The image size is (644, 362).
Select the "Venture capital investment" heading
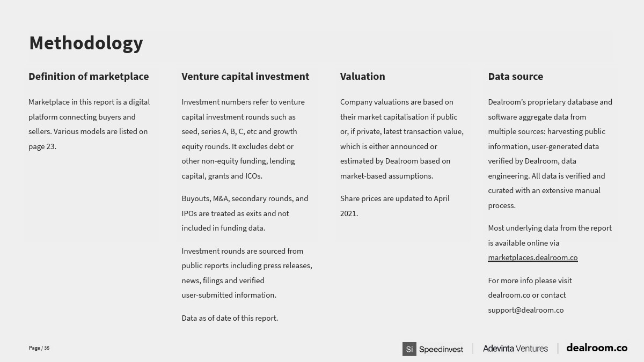(245, 77)
